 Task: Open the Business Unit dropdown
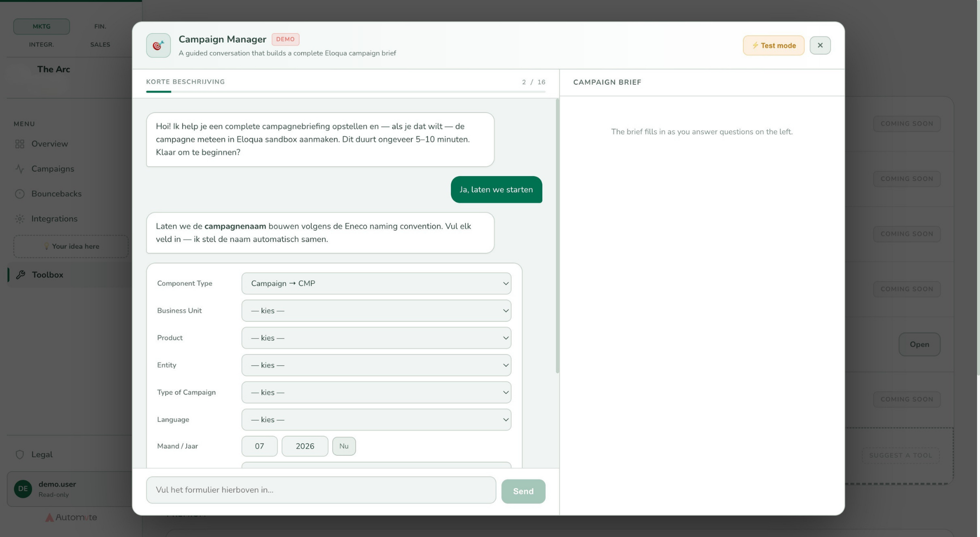point(376,311)
